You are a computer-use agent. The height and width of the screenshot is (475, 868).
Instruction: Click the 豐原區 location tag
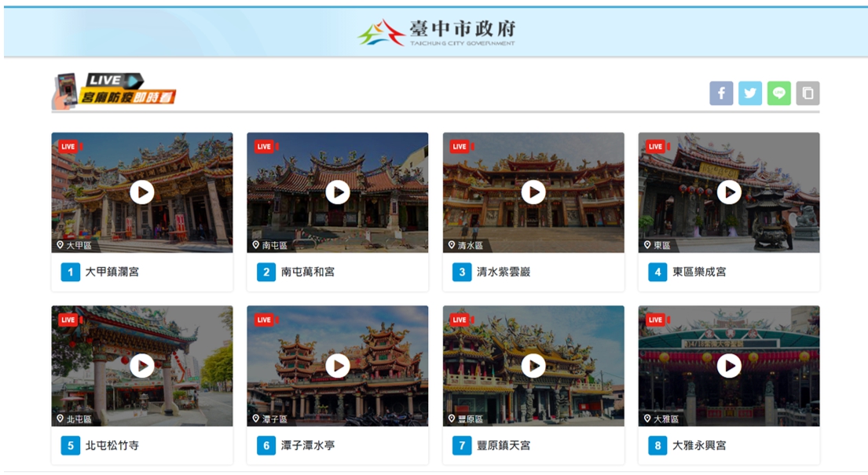[467, 419]
